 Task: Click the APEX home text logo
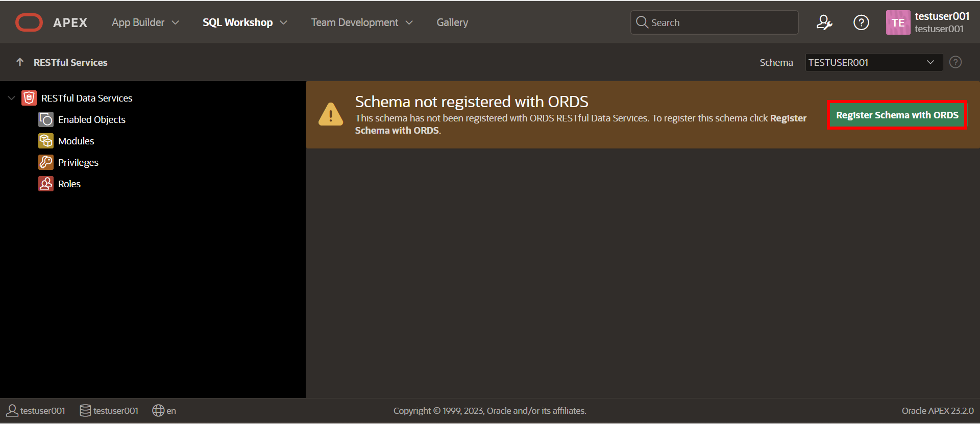click(70, 22)
